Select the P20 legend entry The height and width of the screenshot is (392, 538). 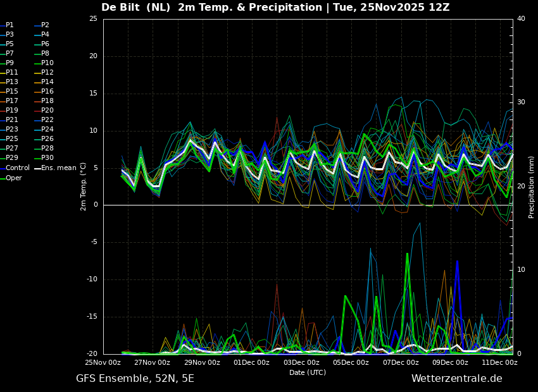[x=44, y=111]
